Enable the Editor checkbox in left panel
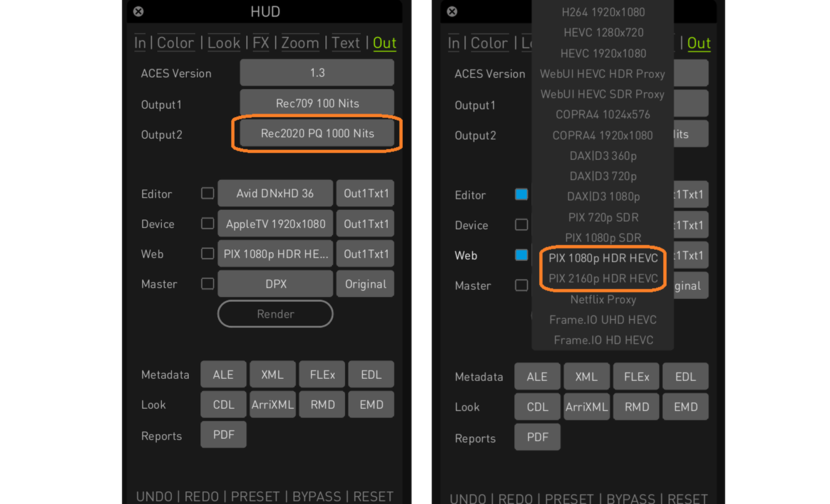The image size is (830, 504). tap(207, 193)
